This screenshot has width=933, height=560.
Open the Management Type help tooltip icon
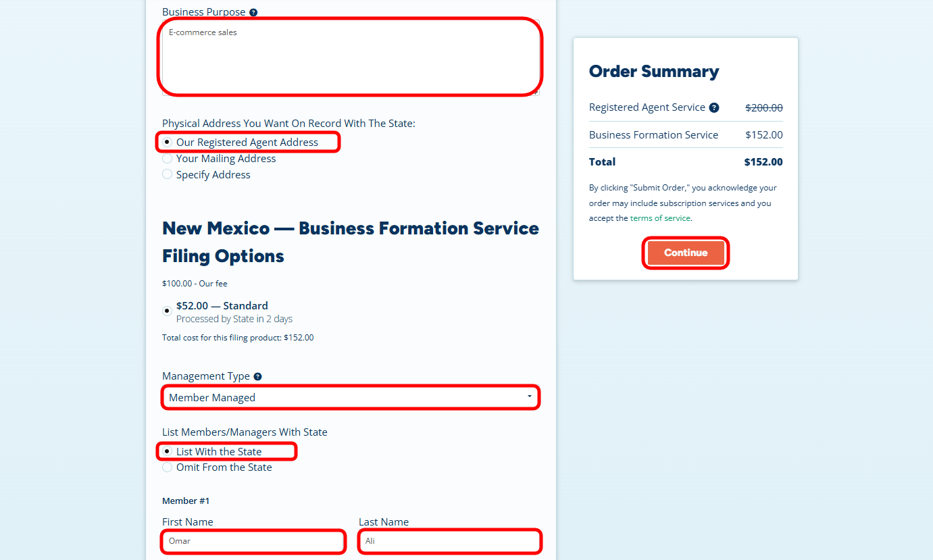coord(257,376)
